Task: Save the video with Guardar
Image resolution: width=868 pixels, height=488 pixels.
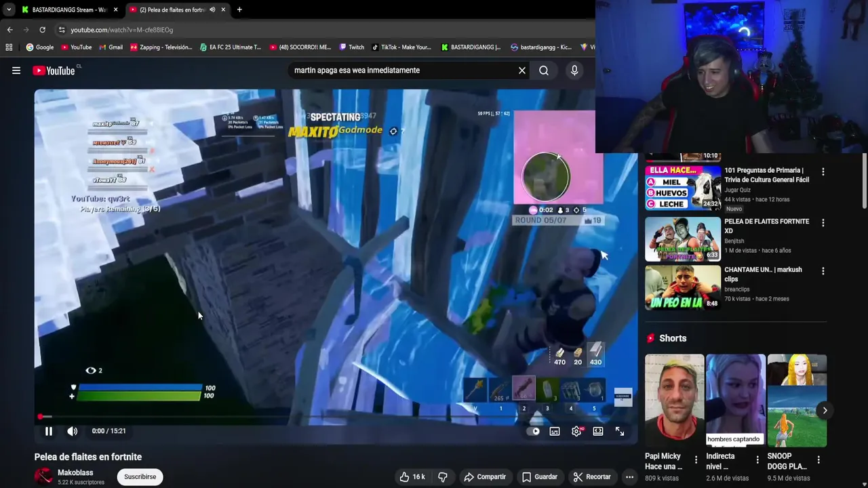Action: (x=539, y=477)
